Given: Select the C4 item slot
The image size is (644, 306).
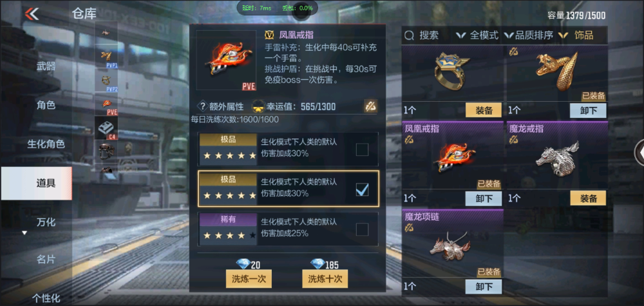Looking at the screenshot, I should (x=106, y=128).
